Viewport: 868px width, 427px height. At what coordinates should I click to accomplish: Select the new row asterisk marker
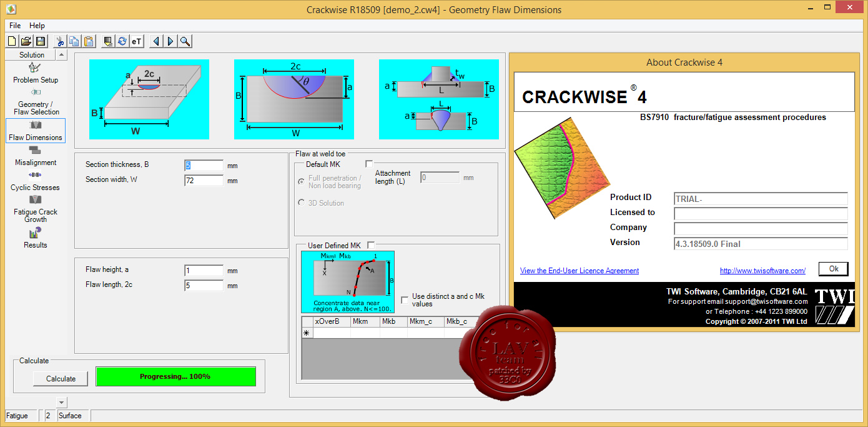[307, 333]
